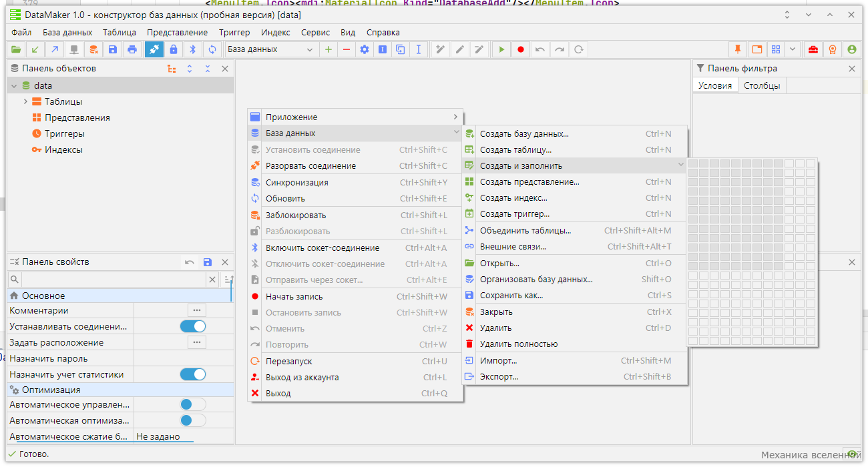Viewport: 868px width, 467px height.
Task: Click the red record toolbar button
Action: [521, 49]
